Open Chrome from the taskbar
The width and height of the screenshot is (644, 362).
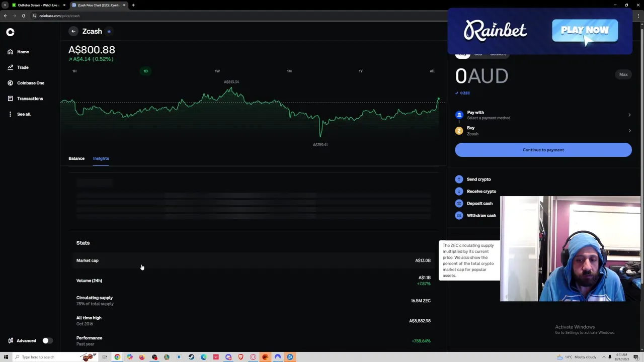pyautogui.click(x=117, y=357)
